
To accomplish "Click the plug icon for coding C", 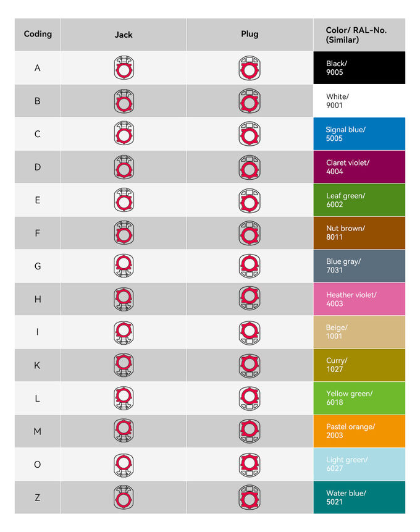I will 250,134.
